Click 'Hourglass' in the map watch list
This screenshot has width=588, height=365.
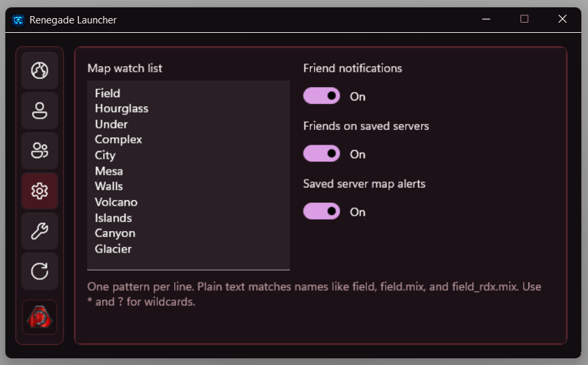tap(121, 108)
